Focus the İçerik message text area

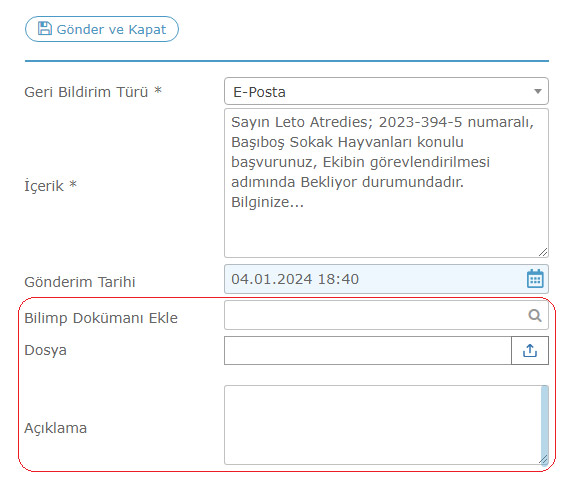click(x=386, y=183)
